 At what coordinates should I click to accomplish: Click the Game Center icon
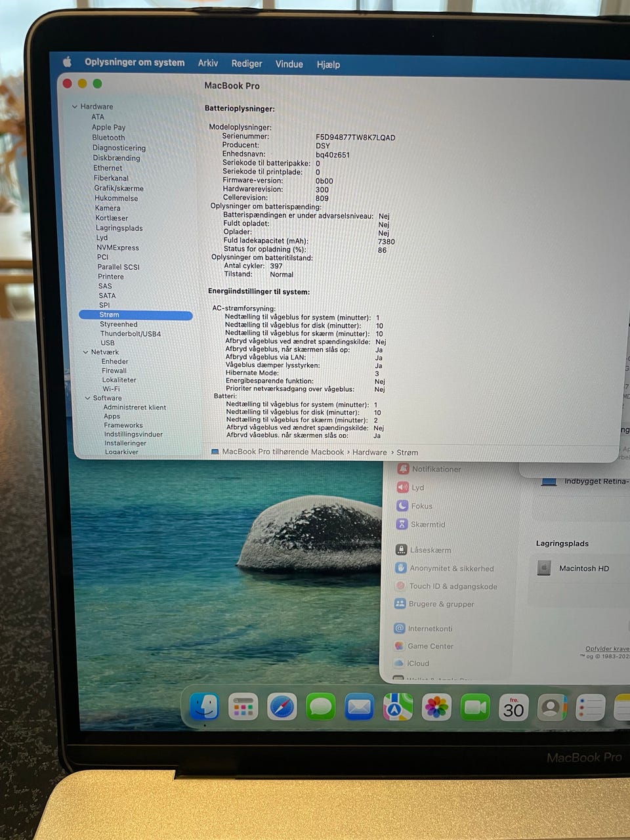(398, 646)
